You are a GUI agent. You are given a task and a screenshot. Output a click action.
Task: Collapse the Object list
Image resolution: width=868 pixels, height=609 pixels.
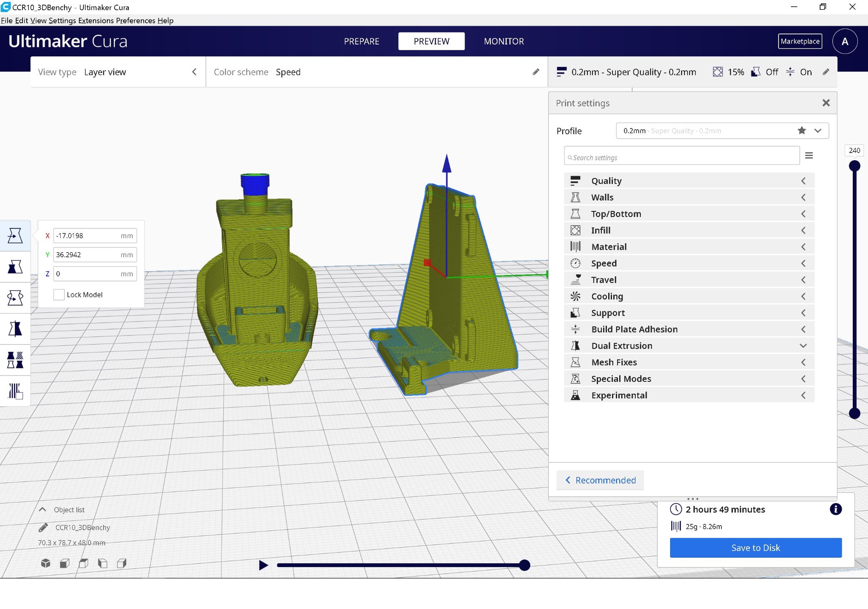point(42,509)
